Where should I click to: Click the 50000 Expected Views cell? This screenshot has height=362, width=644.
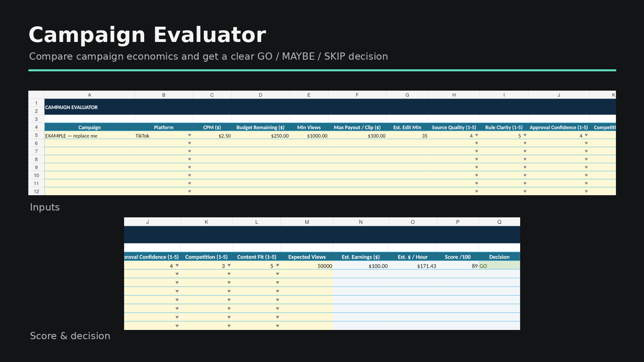click(307, 266)
